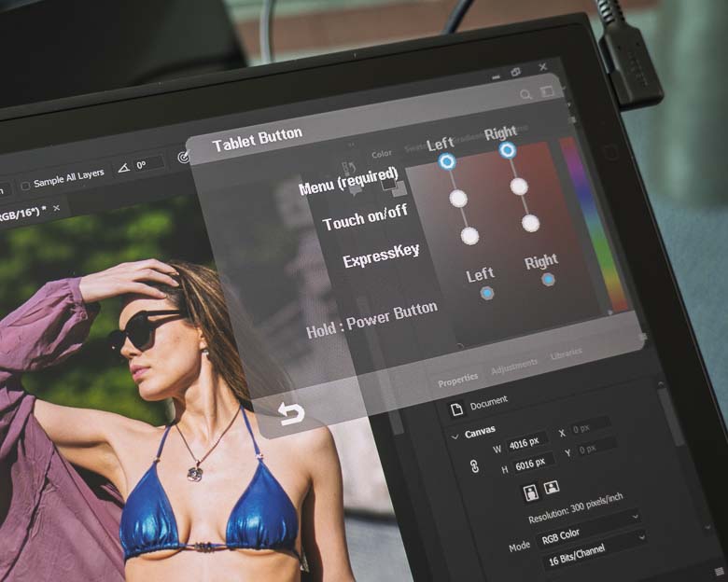Click the Mode label beside RGB Color
The image size is (728, 582).
pos(519,546)
